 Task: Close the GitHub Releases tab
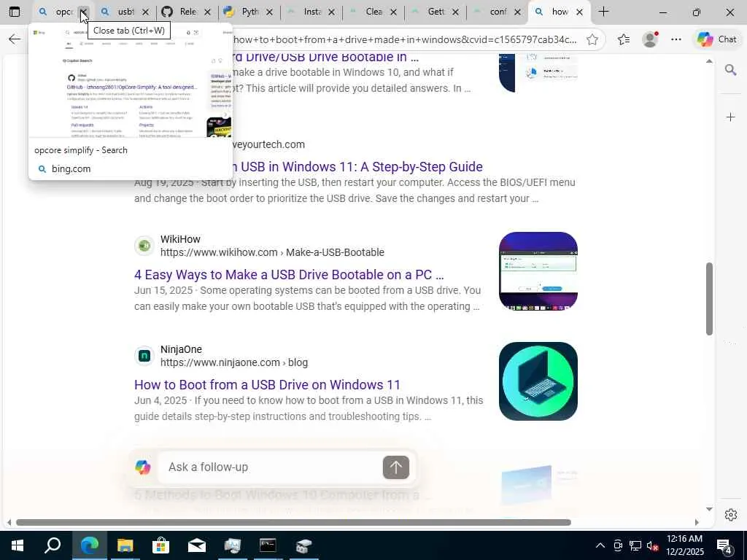[208, 12]
